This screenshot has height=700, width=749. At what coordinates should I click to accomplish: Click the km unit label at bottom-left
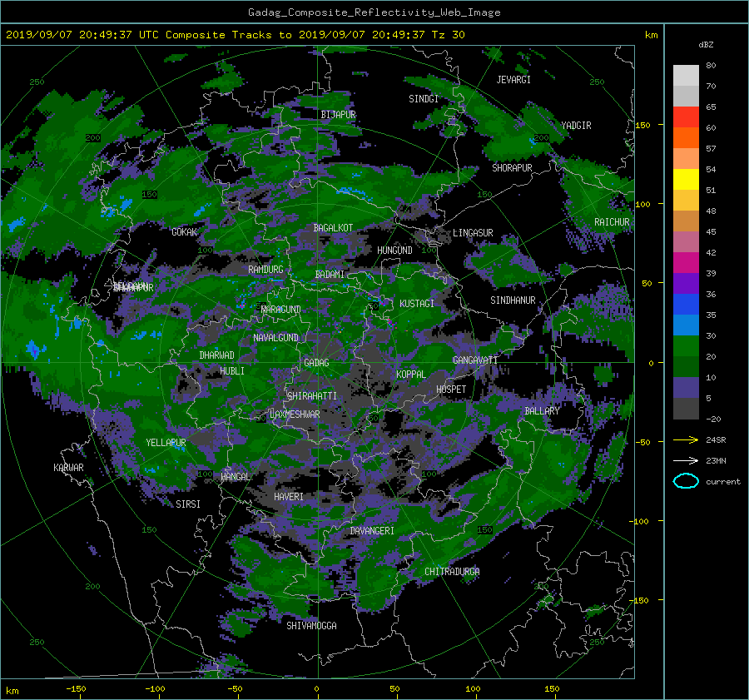(12, 691)
